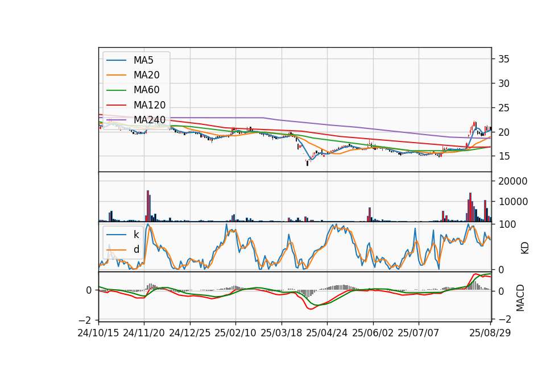Click the price axis value 35
This screenshot has width=546, height=392.
pyautogui.click(x=504, y=59)
